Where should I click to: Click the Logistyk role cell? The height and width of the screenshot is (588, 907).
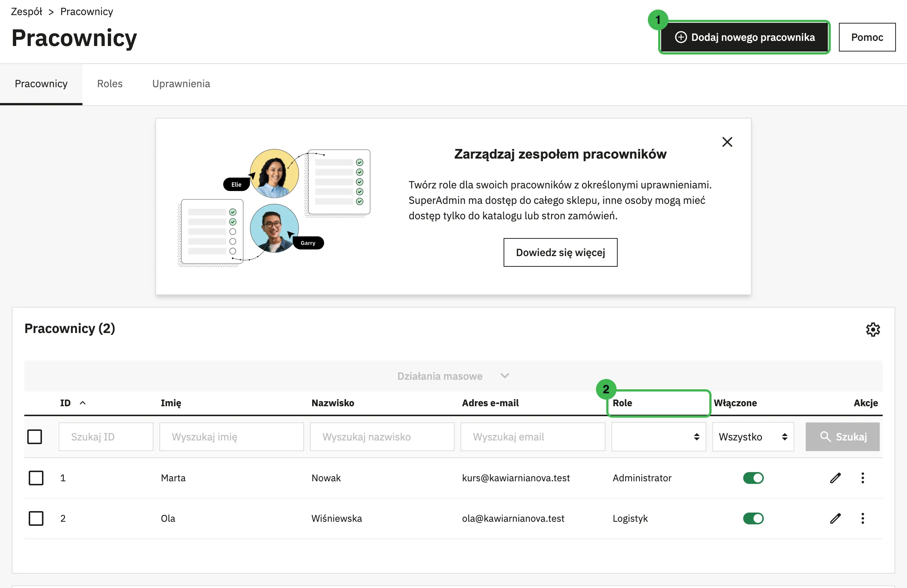click(x=630, y=518)
